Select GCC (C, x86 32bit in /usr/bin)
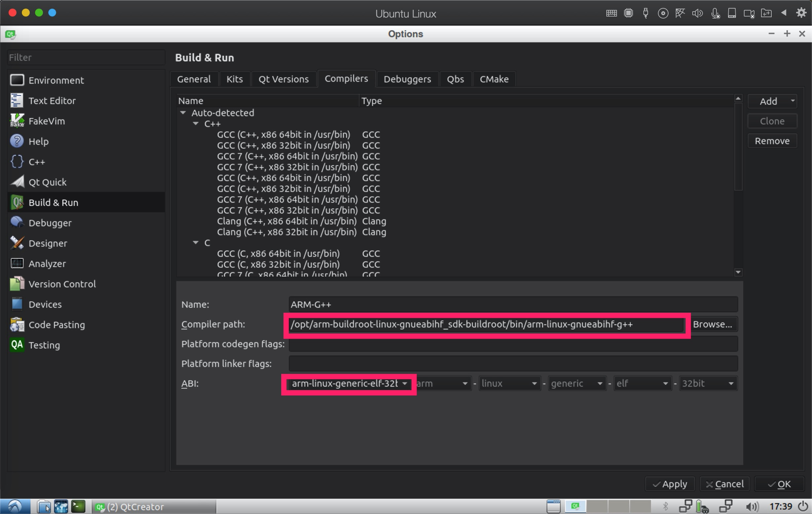The height and width of the screenshot is (514, 812). [x=278, y=264]
